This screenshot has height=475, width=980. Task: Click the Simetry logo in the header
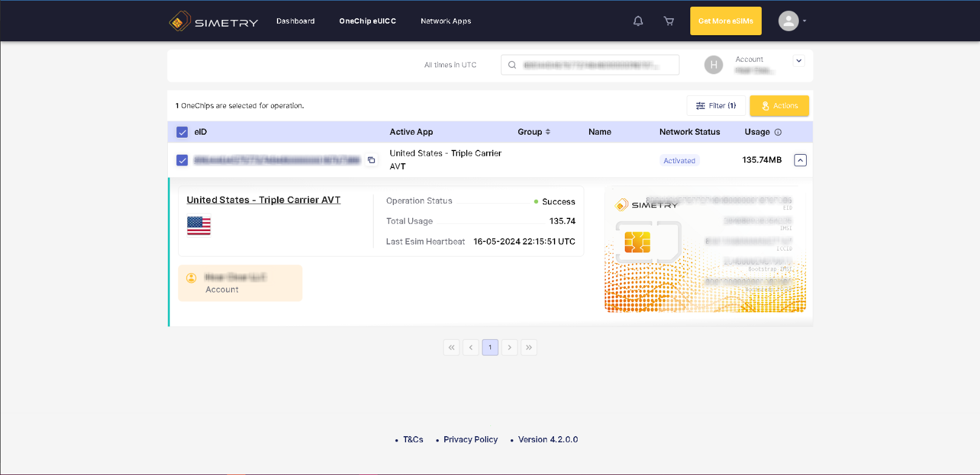(x=213, y=21)
